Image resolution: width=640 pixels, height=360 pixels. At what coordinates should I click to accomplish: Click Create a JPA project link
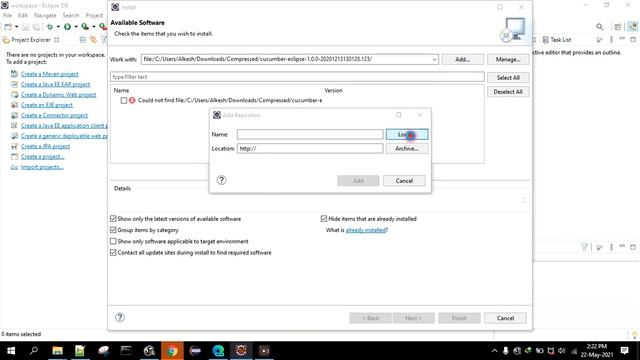click(x=45, y=146)
